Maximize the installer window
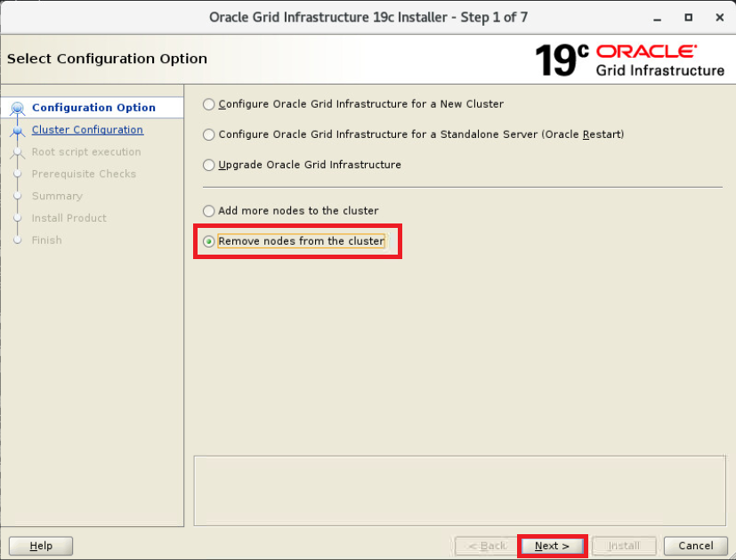 688,18
